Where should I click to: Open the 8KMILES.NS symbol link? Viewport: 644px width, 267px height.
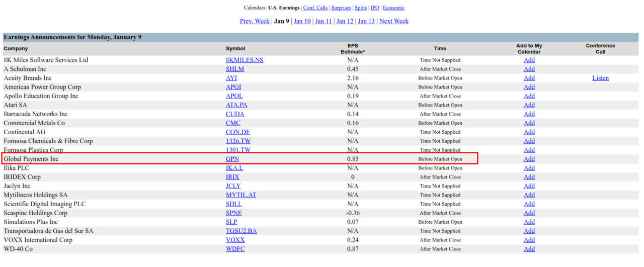(x=245, y=60)
